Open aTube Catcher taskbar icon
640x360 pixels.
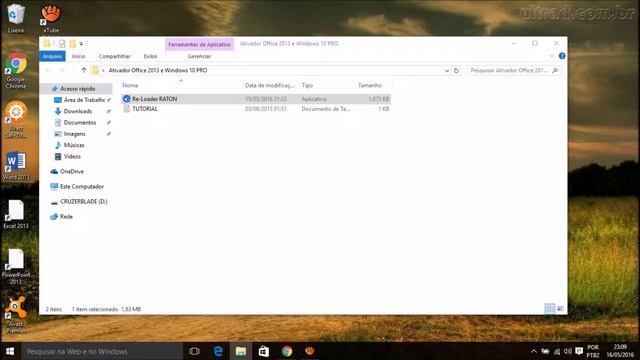310,351
